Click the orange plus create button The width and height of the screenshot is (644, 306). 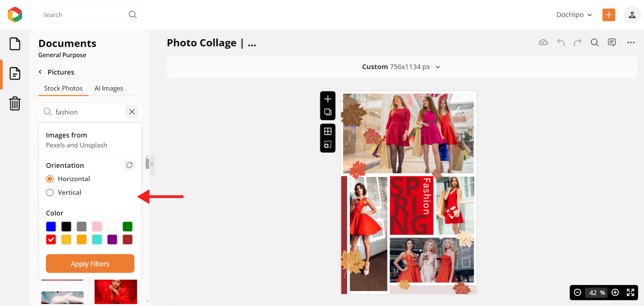(x=609, y=14)
